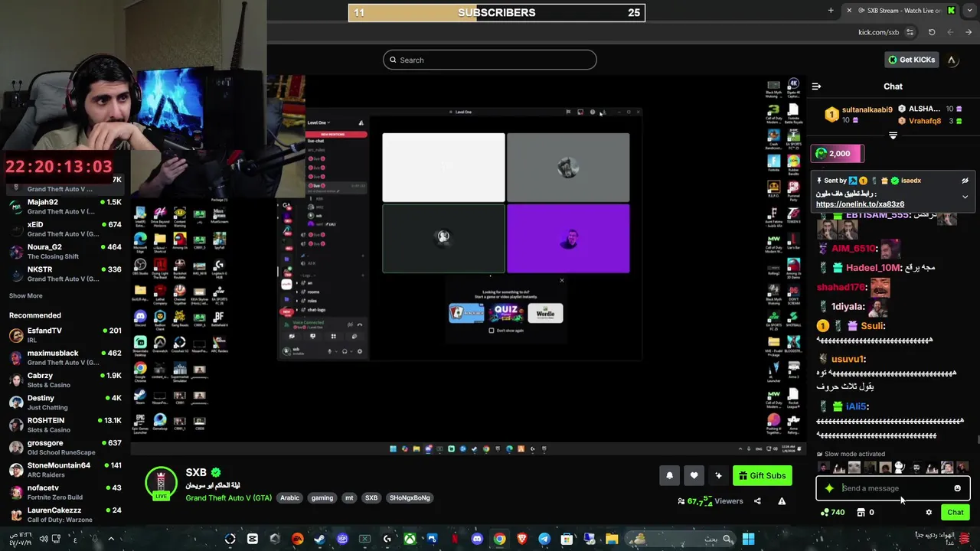The image size is (980, 551).
Task: Click the report warning triangle icon
Action: coord(782,501)
